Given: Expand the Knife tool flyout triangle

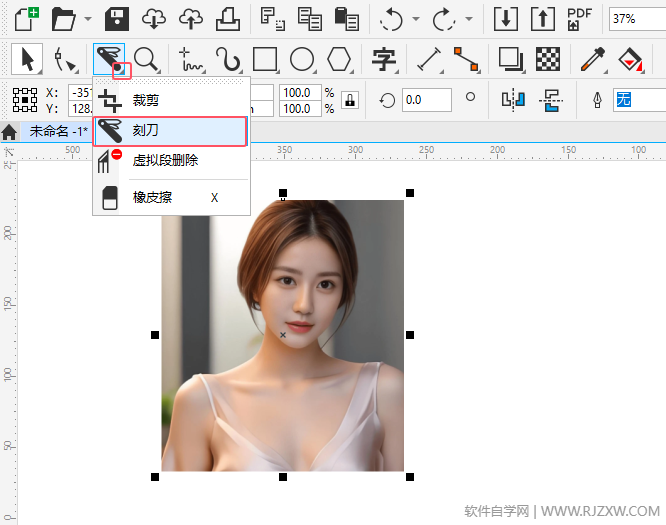Looking at the screenshot, I should click(x=121, y=71).
